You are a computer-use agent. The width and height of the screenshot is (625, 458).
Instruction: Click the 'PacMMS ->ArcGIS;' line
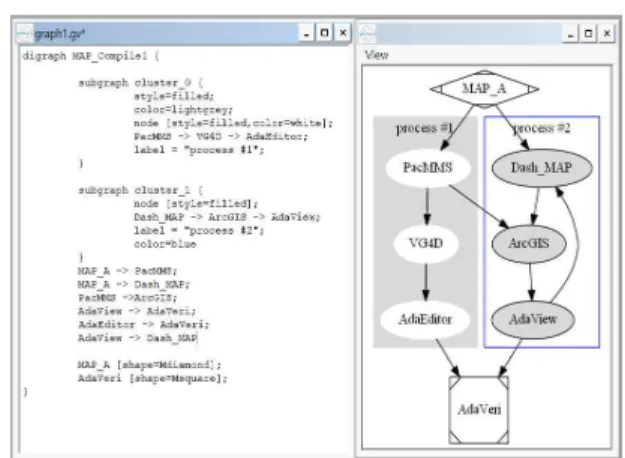click(x=128, y=298)
